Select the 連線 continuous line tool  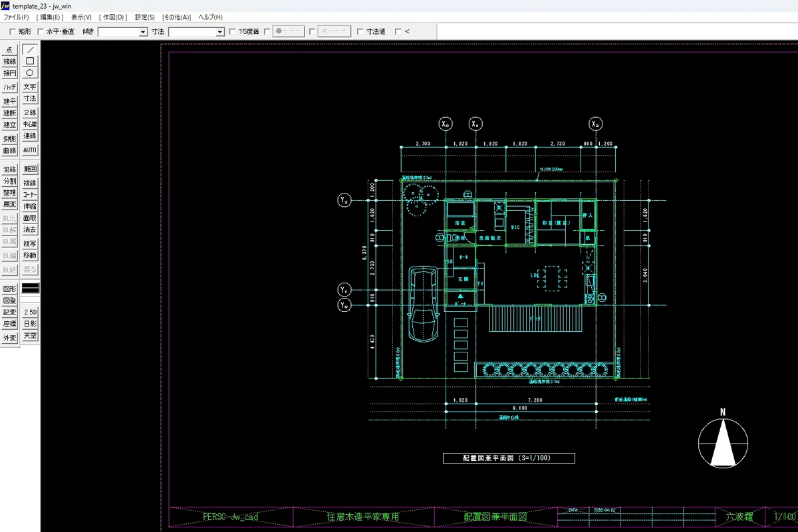(x=30, y=136)
